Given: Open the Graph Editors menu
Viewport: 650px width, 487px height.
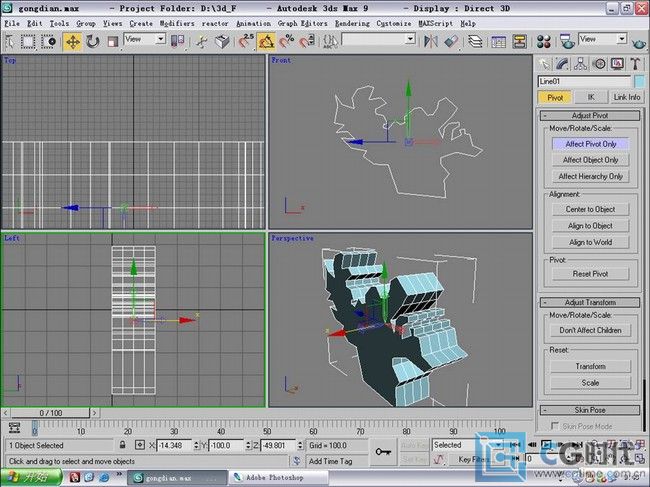Looking at the screenshot, I should [x=303, y=24].
